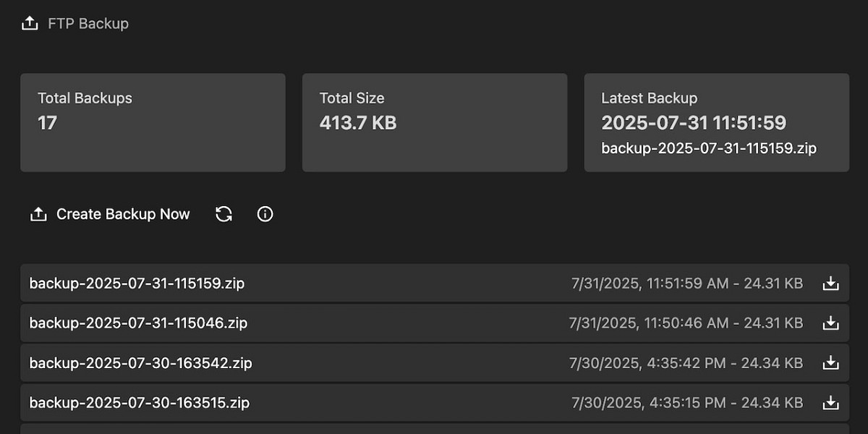
Task: Click the Create Backup Now button
Action: (109, 214)
